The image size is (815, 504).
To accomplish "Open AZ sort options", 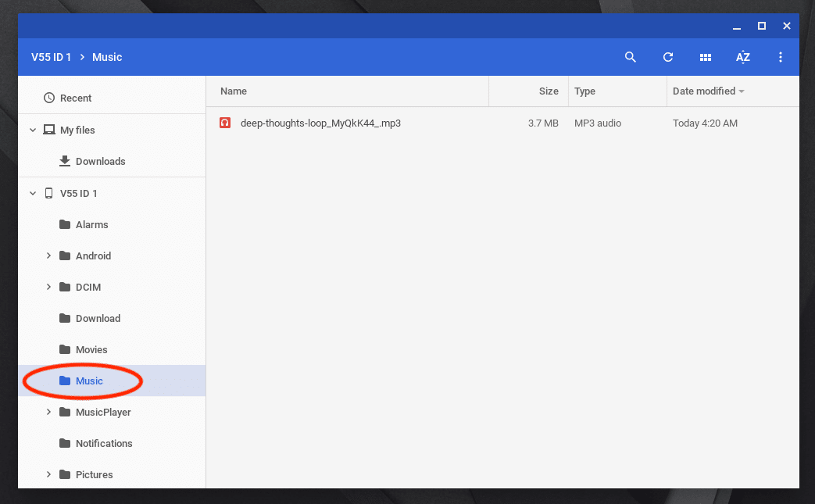I will coord(743,57).
